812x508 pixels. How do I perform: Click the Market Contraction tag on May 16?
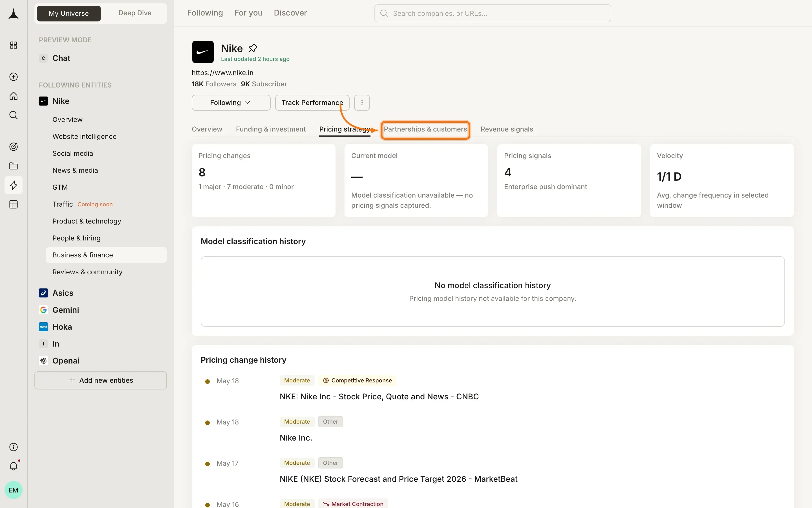[x=353, y=504]
